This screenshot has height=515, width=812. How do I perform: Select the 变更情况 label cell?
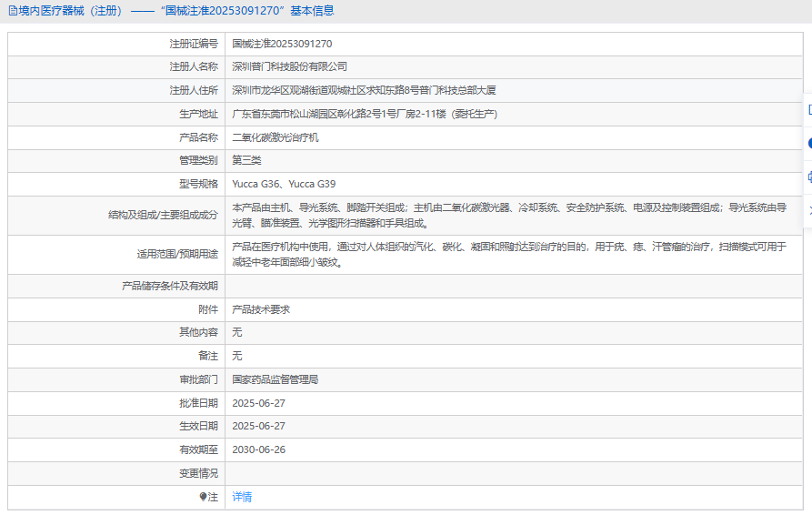[116, 473]
